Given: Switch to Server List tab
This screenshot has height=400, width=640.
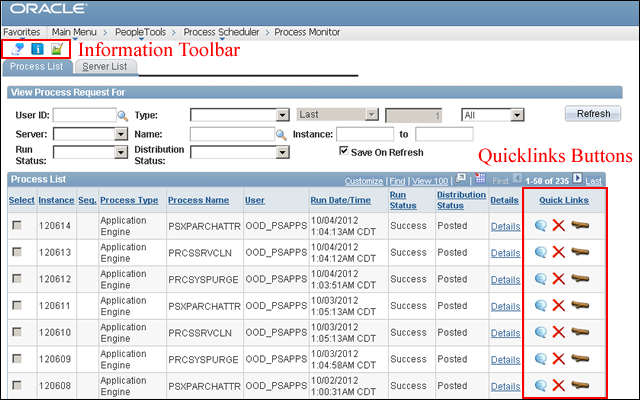Looking at the screenshot, I should pyautogui.click(x=105, y=67).
